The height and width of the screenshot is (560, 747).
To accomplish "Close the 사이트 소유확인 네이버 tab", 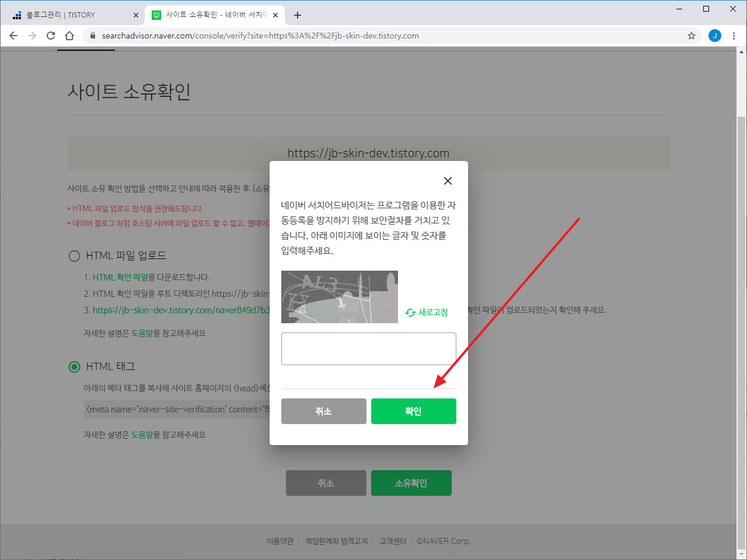I will click(275, 15).
